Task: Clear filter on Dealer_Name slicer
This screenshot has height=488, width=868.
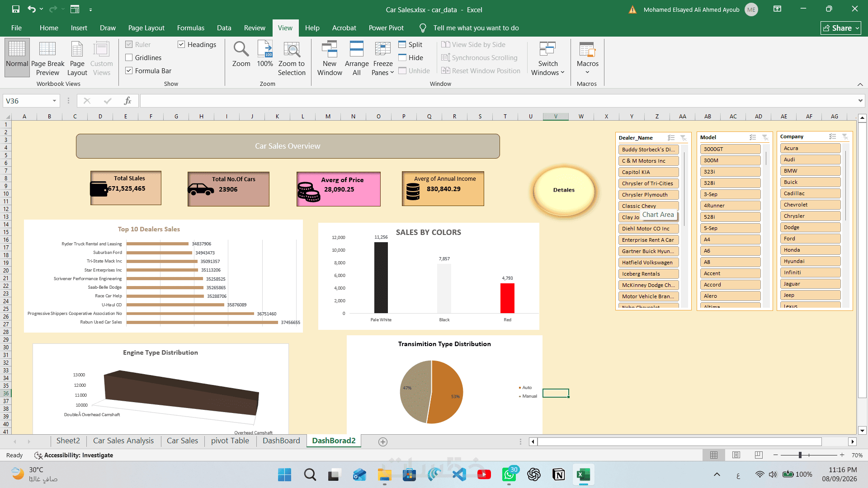Action: point(683,138)
